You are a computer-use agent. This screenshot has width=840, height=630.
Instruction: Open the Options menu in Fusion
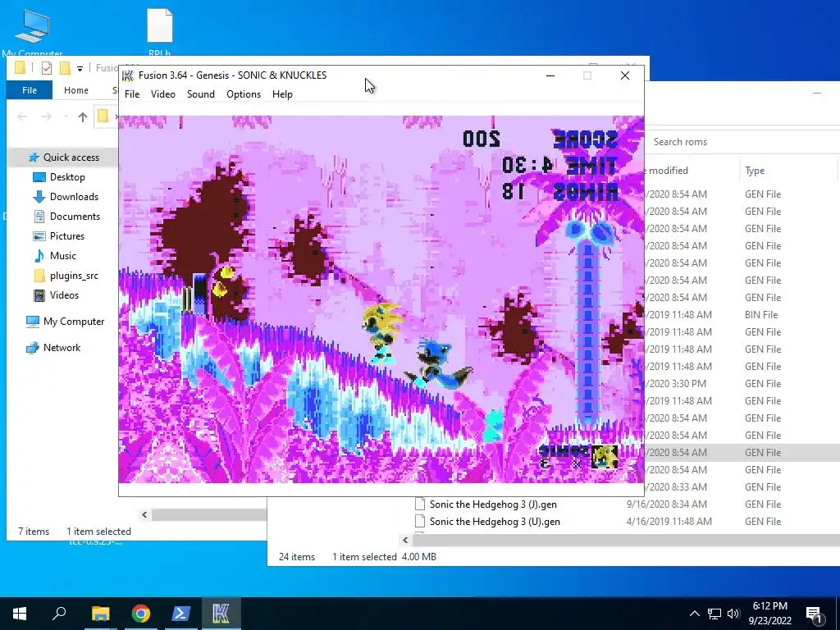(x=243, y=94)
